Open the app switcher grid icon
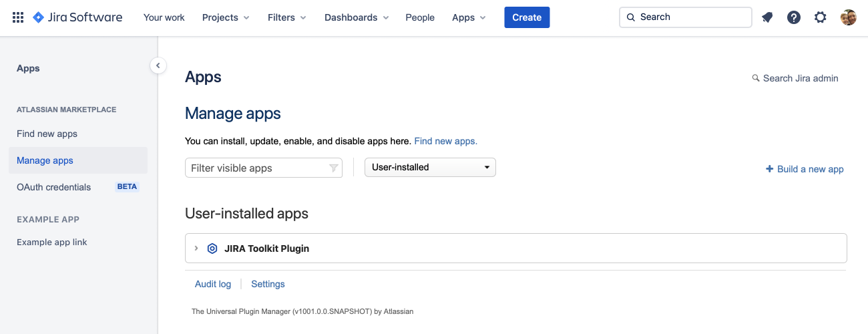 [x=18, y=17]
